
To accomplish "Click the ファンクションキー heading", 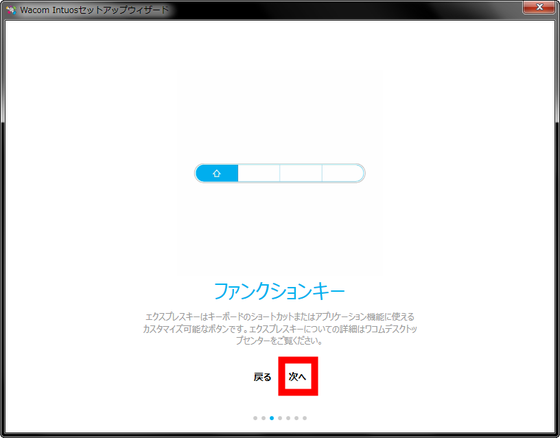I will pyautogui.click(x=279, y=291).
